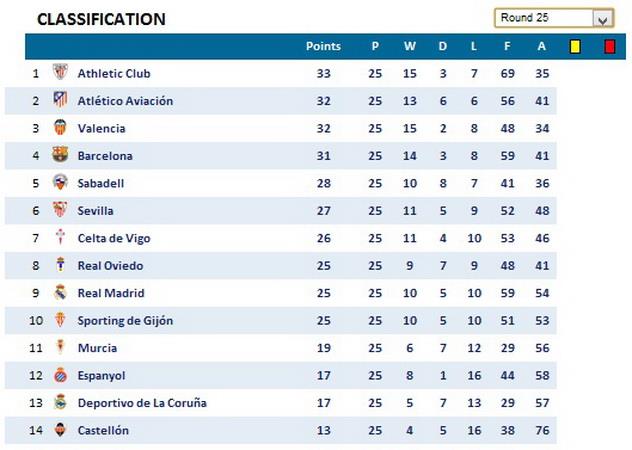Click the Valencia club crest icon
Screen dimensions: 632x450
click(x=60, y=128)
